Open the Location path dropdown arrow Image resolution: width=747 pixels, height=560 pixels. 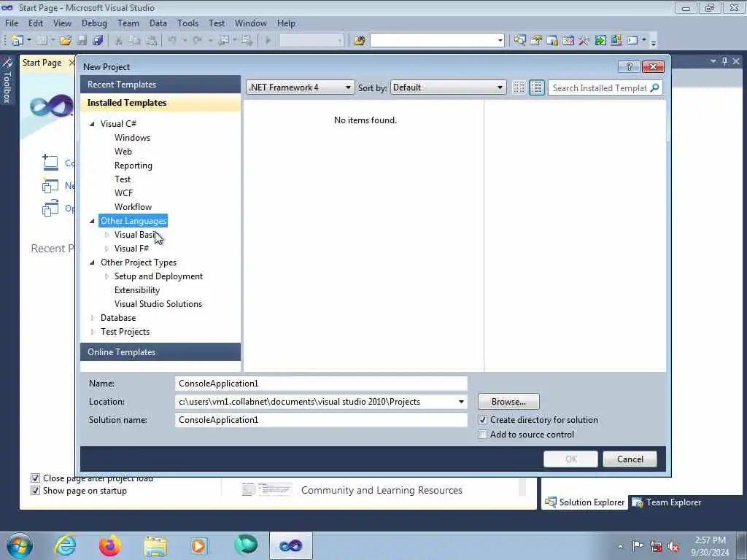pos(461,402)
